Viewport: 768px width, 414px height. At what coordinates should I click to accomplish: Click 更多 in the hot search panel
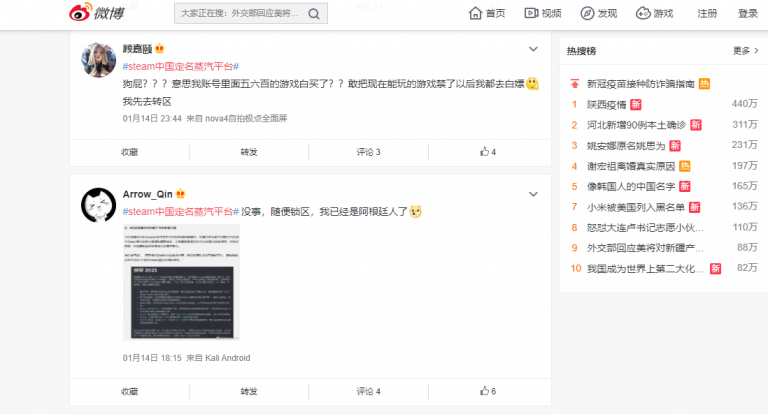pos(745,50)
